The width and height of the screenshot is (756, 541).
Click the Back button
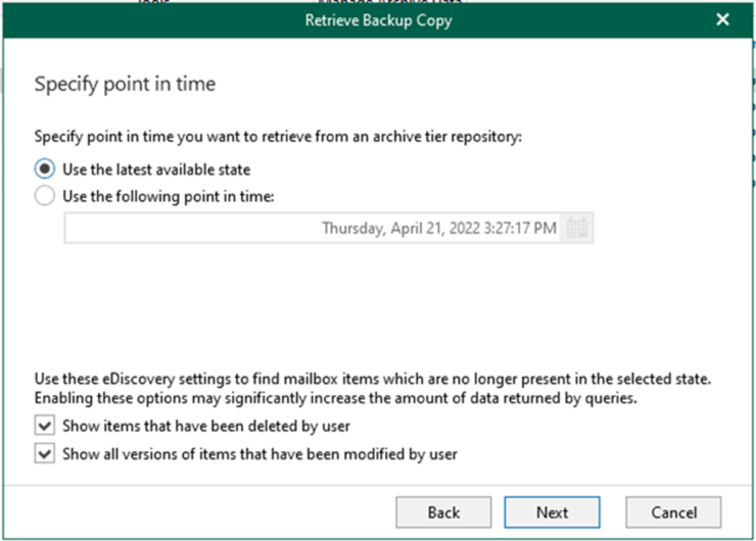[444, 512]
